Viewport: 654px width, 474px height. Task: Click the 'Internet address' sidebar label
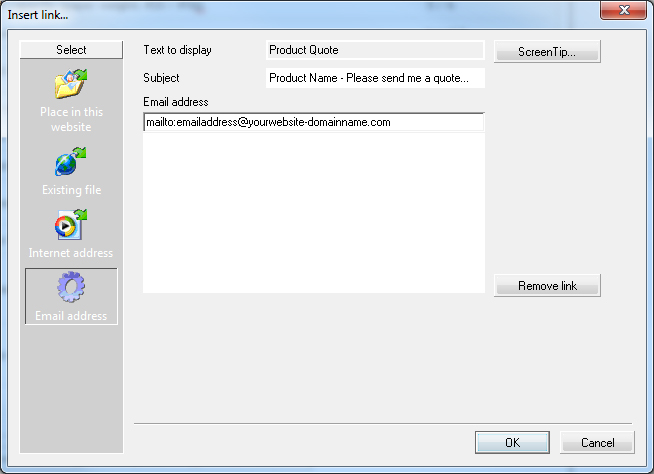(x=71, y=253)
